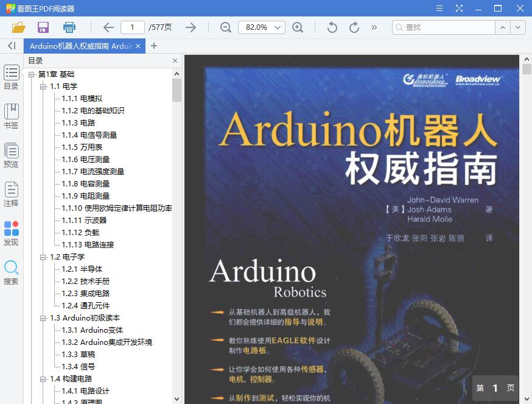Image resolution: width=532 pixels, height=404 pixels.
Task: Close the 目录 panel with its X
Action: tap(175, 61)
